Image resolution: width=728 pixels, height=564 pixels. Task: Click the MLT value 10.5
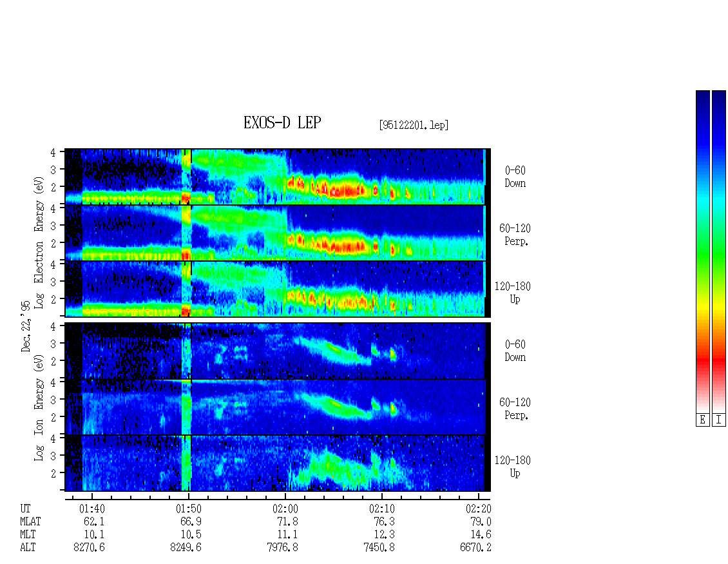(191, 535)
